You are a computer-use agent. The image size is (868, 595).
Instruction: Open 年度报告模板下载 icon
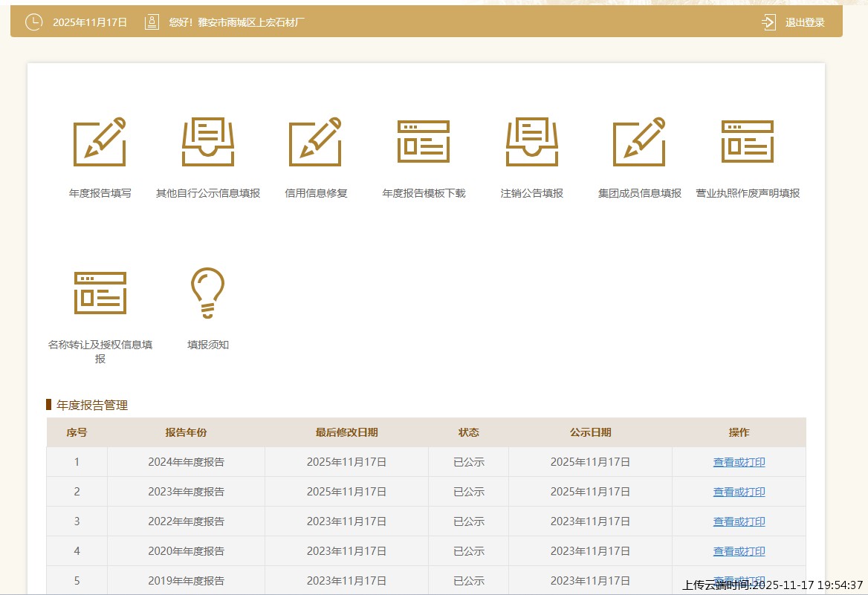click(x=424, y=142)
